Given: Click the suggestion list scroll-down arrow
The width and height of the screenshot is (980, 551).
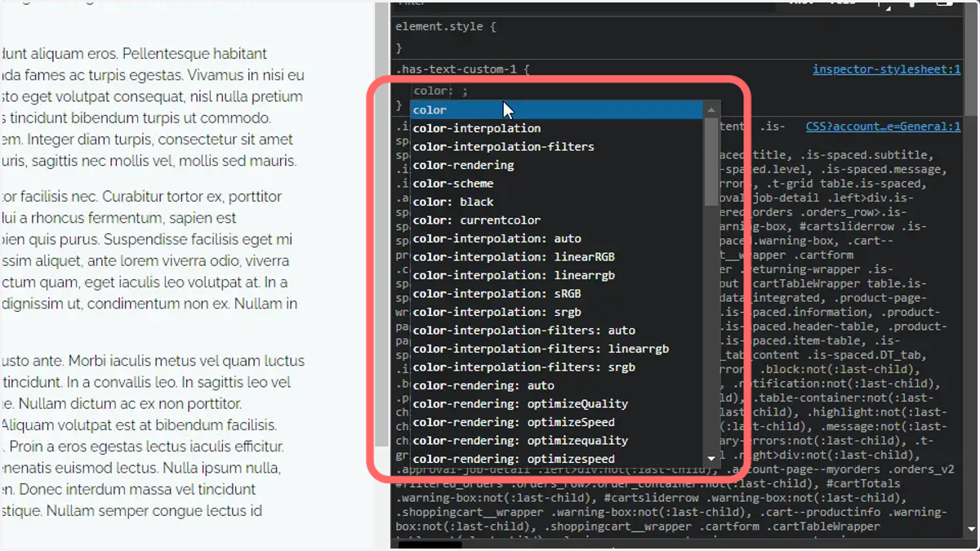Looking at the screenshot, I should (711, 459).
